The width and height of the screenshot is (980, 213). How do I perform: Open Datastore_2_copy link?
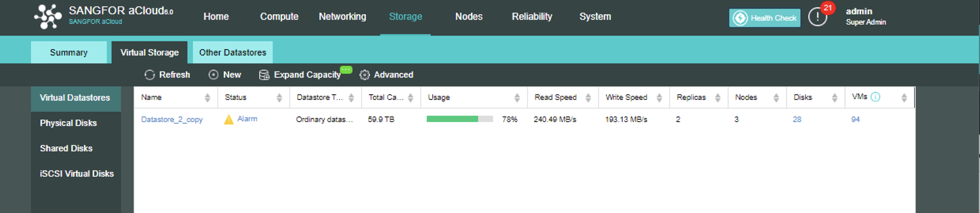pos(172,119)
